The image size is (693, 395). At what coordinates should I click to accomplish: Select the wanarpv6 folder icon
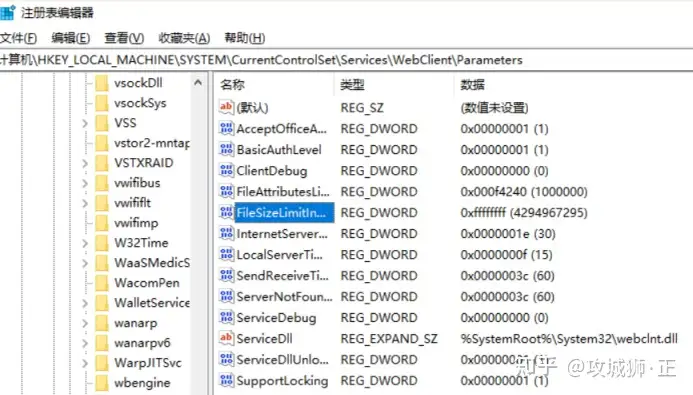click(x=102, y=343)
